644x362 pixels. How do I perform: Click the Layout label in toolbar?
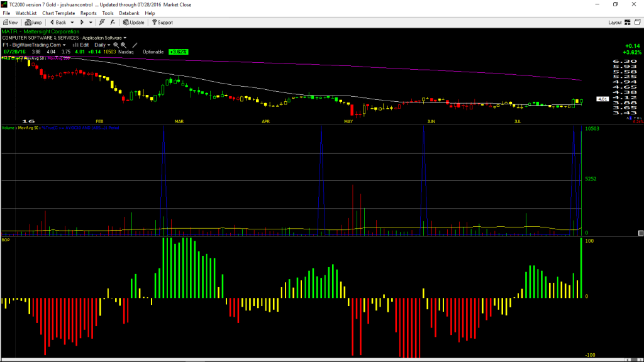point(615,23)
